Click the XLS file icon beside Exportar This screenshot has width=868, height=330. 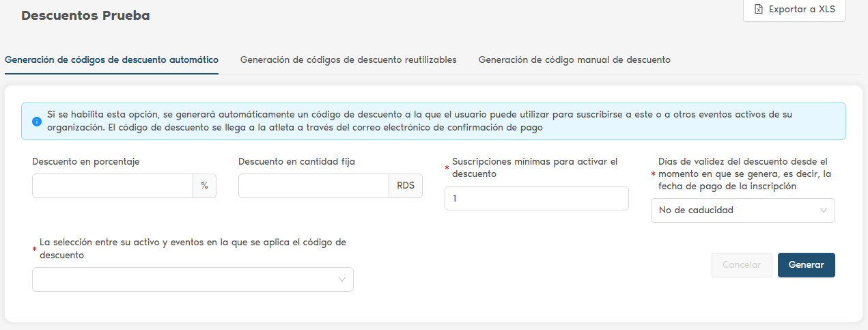pyautogui.click(x=758, y=10)
